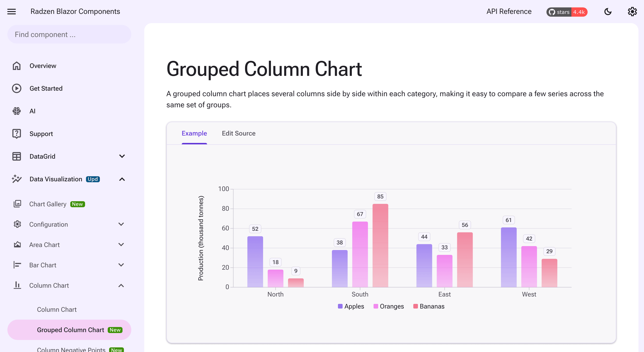Viewport: 644px width, 352px height.
Task: Click the Column Chart icon in sidebar
Action: pyautogui.click(x=17, y=285)
